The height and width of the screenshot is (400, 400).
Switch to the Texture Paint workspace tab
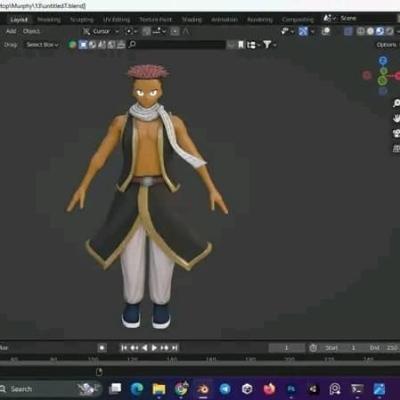pos(156,20)
